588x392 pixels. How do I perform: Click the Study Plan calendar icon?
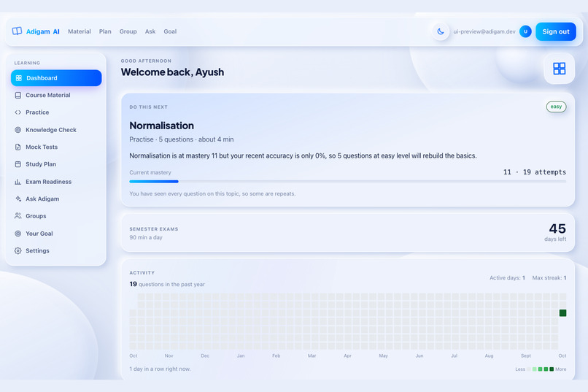[x=18, y=164]
